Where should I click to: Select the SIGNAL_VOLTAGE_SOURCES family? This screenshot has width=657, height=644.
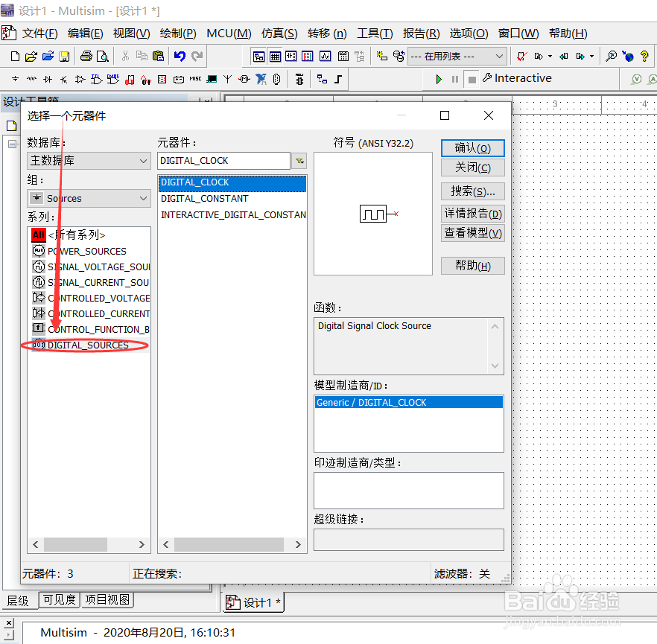click(89, 267)
